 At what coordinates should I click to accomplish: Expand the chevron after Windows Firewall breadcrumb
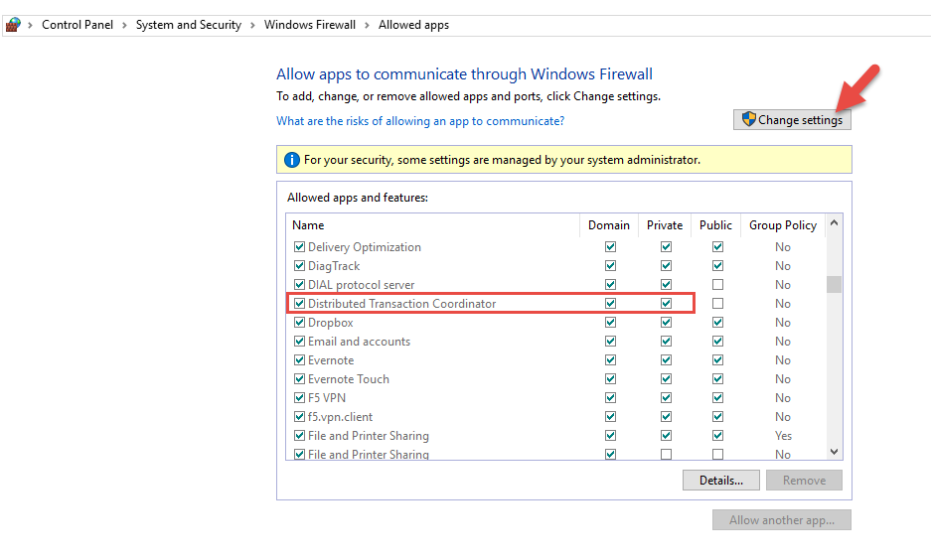368,25
